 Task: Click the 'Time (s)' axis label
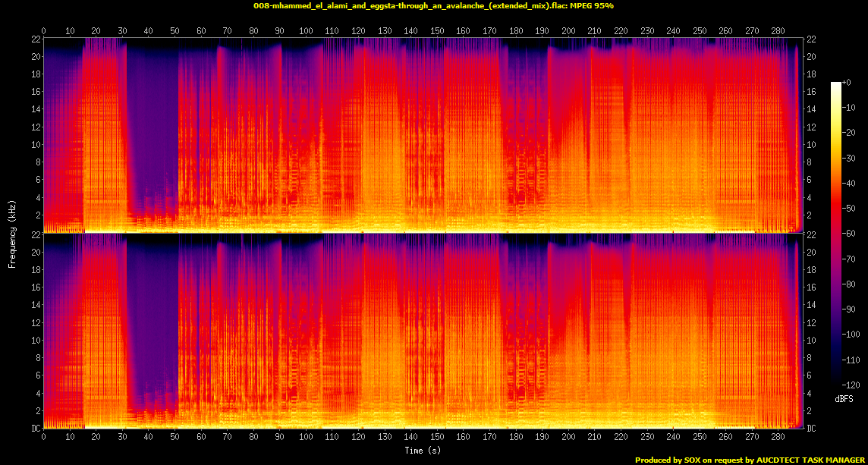[x=422, y=451]
